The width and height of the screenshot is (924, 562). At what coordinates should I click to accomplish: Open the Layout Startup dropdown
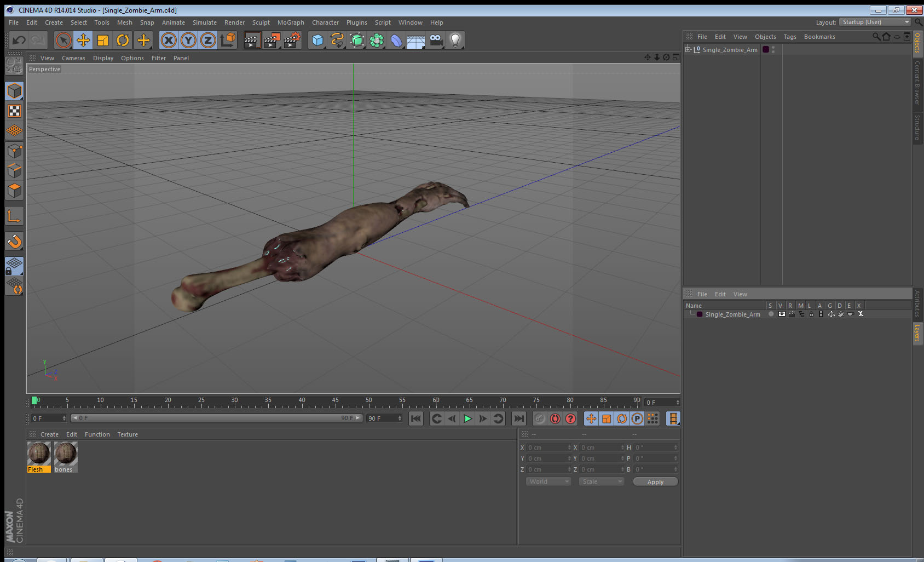coord(875,22)
